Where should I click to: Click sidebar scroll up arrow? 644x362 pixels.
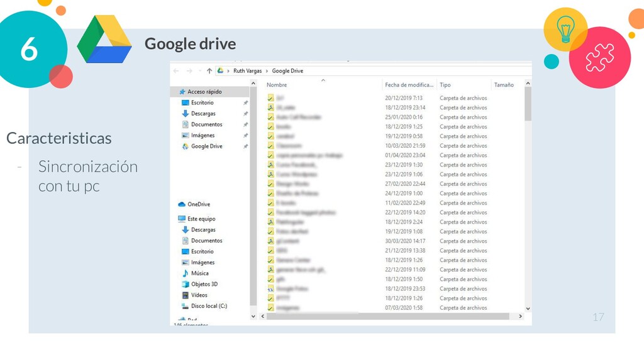point(253,84)
